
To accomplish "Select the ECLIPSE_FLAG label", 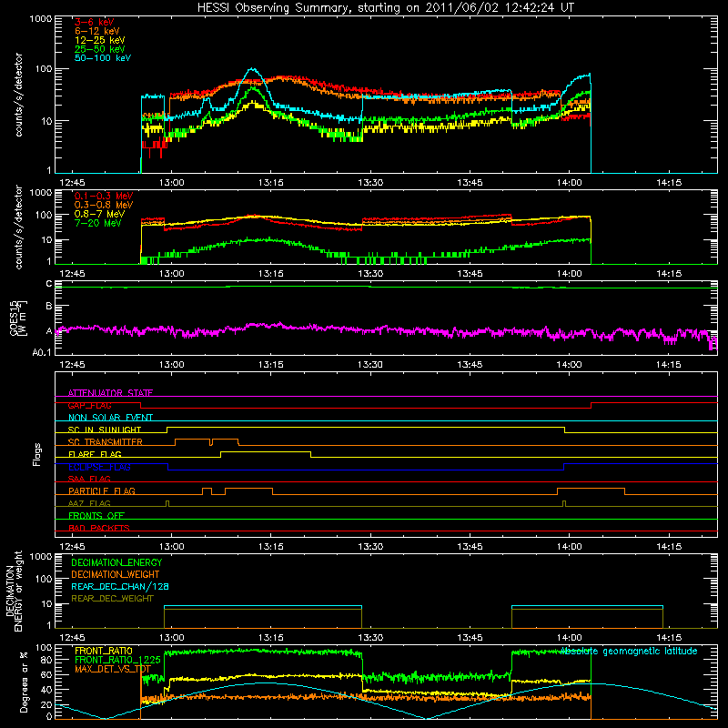I will pos(99,467).
